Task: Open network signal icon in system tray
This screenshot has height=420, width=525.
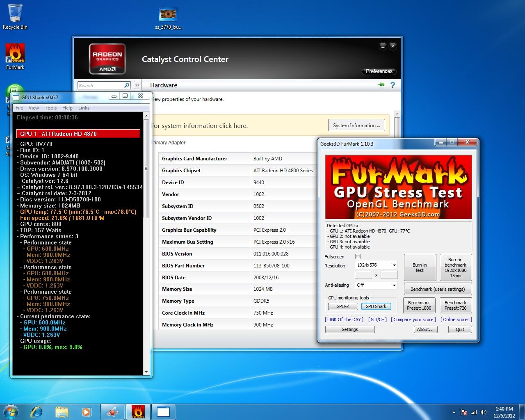Action: coord(474,412)
